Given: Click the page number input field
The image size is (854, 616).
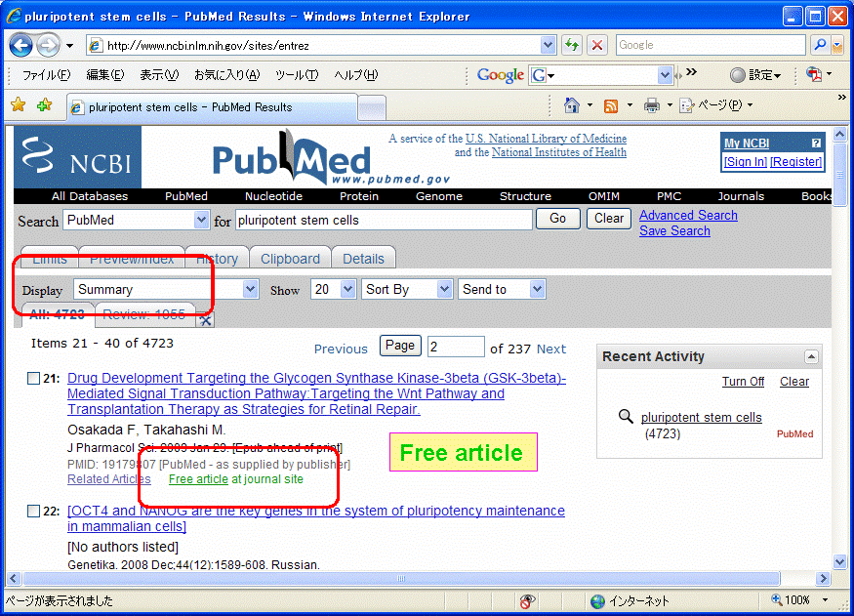Looking at the screenshot, I should click(x=456, y=346).
